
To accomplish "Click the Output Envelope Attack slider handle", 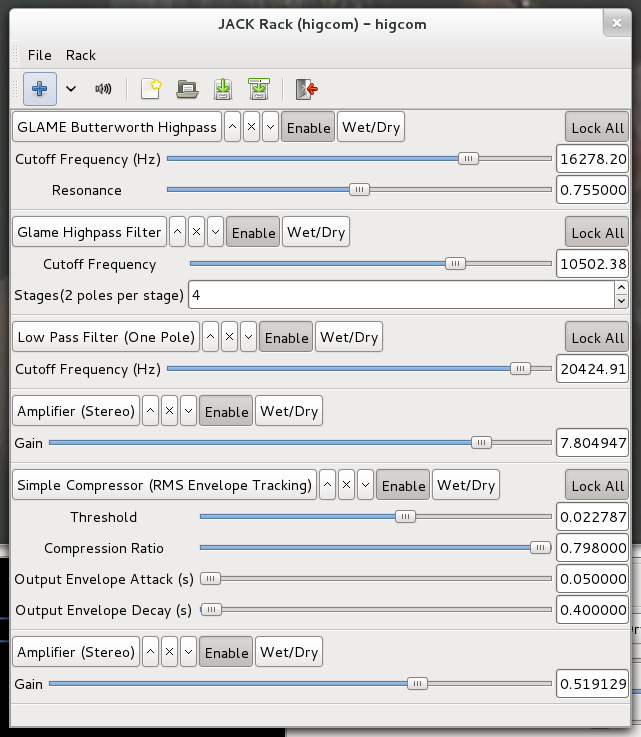I will [x=211, y=579].
